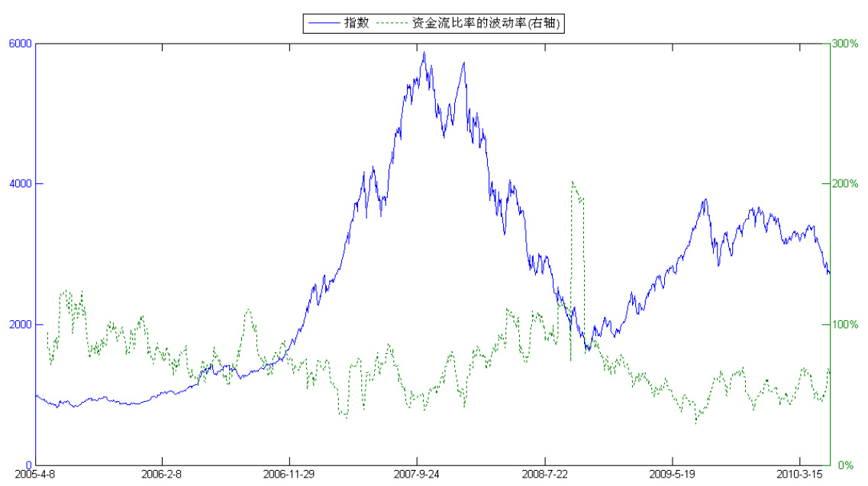
Task: Click the 0% right axis tick label
Action: tap(842, 465)
